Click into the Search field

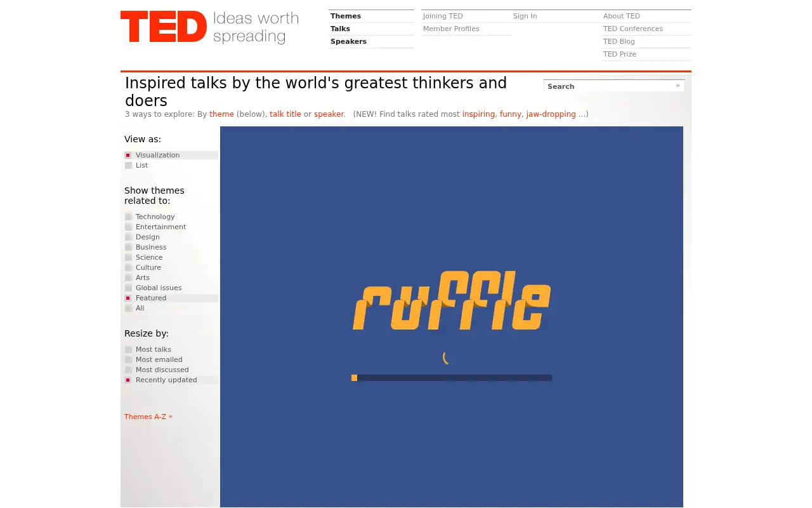(x=609, y=86)
